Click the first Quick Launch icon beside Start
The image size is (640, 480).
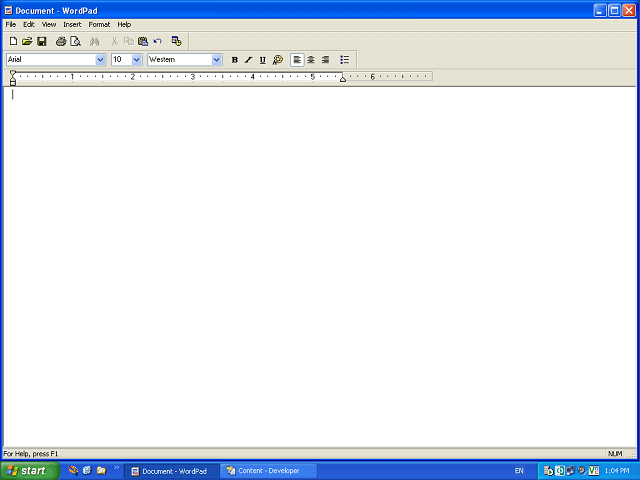coord(73,471)
